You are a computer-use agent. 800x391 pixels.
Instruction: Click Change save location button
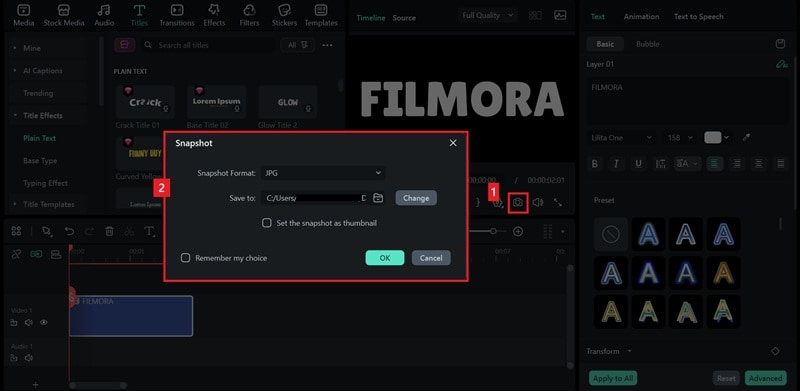coord(416,198)
